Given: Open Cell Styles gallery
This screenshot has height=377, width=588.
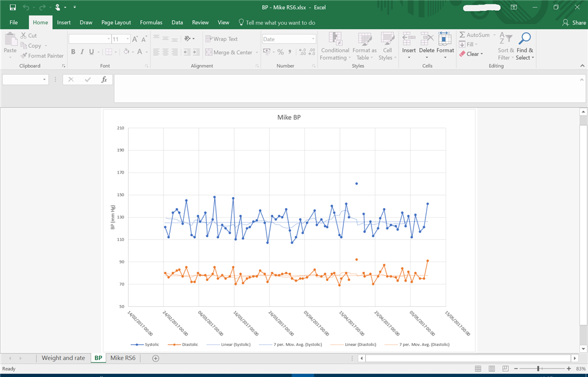Looking at the screenshot, I should point(387,46).
